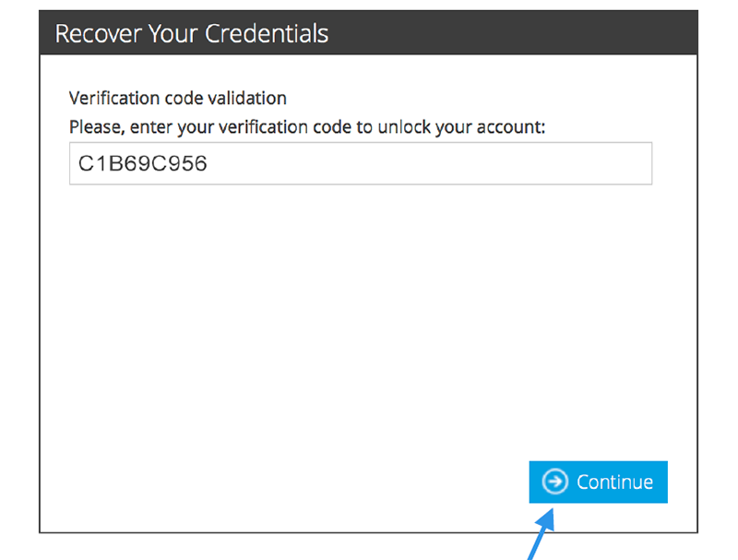Click the word Continue on the blue button
Viewport: 738px width, 560px height.
(x=614, y=482)
